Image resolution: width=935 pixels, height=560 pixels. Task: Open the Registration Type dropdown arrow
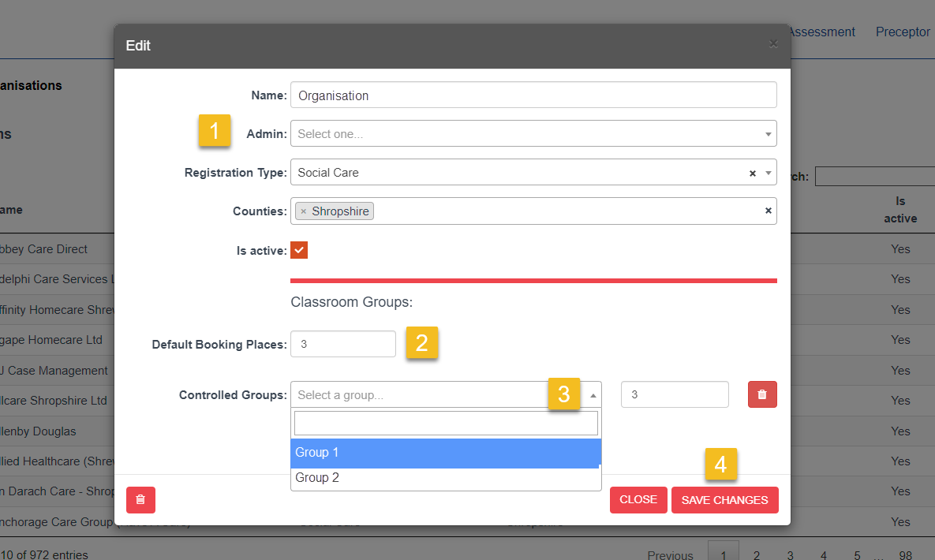coord(768,173)
